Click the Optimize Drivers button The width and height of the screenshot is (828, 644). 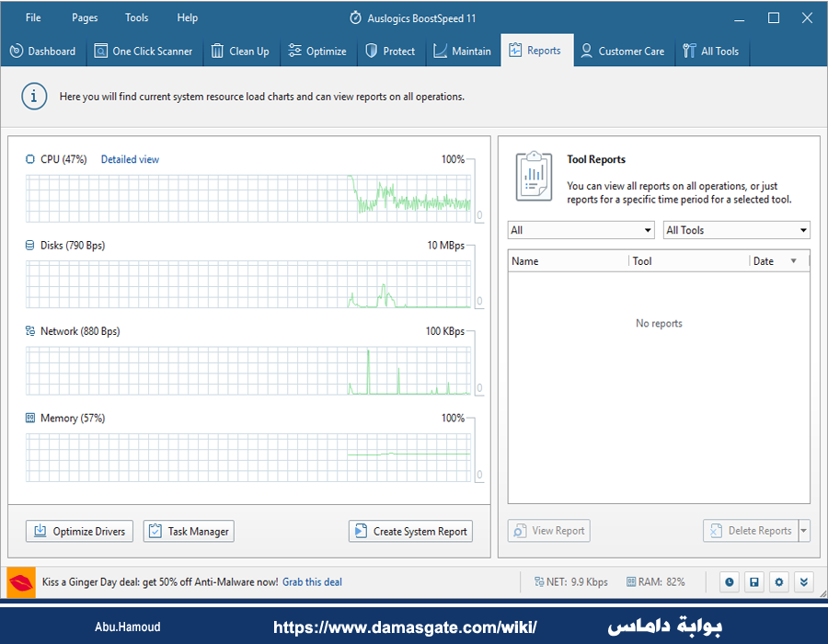(79, 531)
